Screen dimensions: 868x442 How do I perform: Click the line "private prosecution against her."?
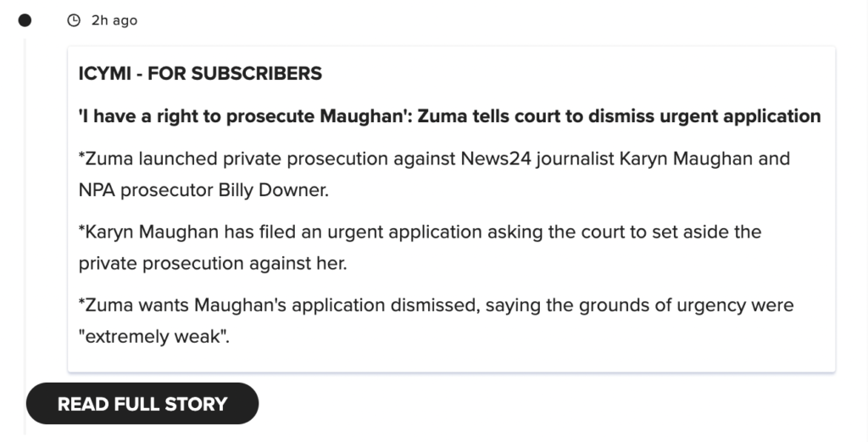(x=213, y=263)
